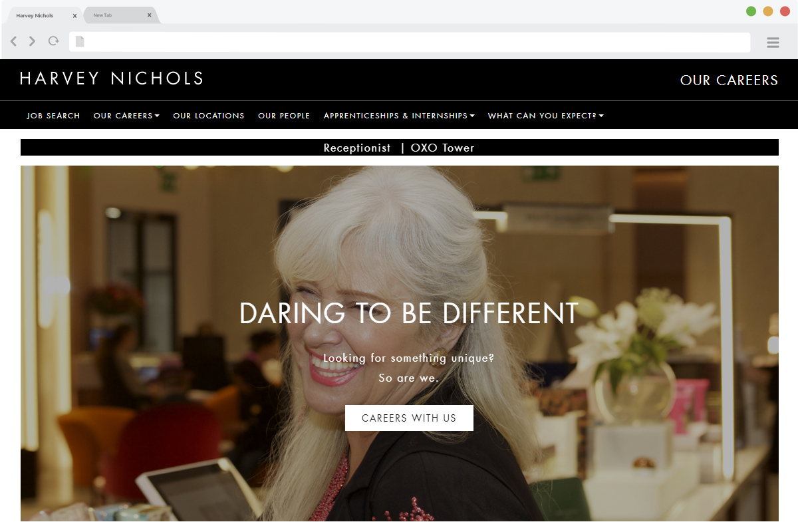Close the New Tab tab

pos(149,15)
